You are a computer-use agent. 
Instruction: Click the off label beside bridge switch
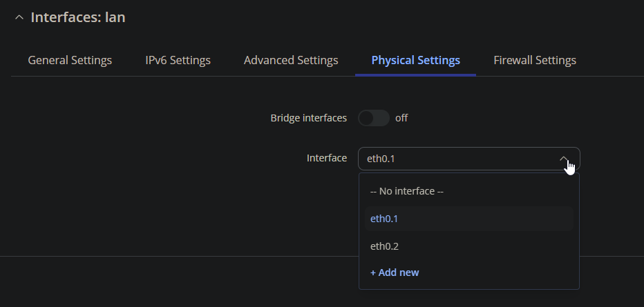401,118
